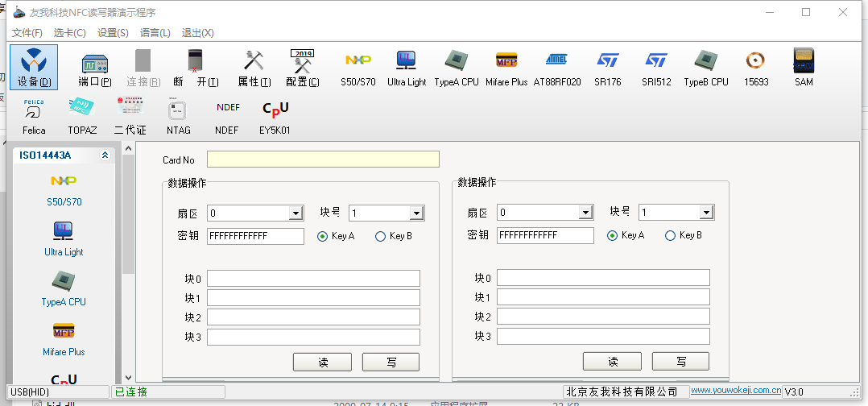The height and width of the screenshot is (406, 868).
Task: Click the Card No input field
Action: [323, 159]
